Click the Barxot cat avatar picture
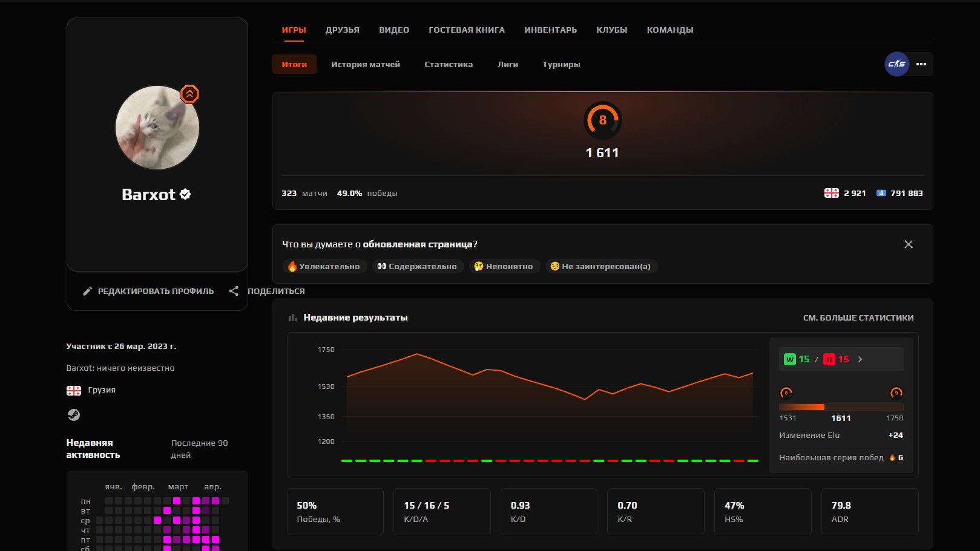The width and height of the screenshot is (980, 551). tap(157, 128)
